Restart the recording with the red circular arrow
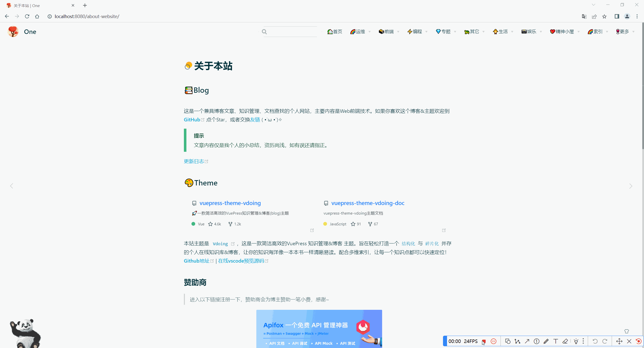Viewport: 644px width, 348px height. 638,341
